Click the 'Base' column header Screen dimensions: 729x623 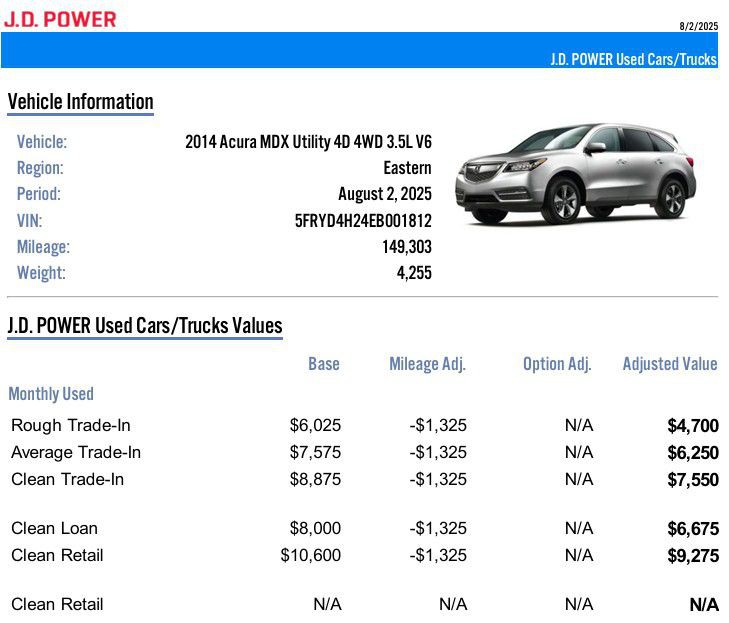(x=324, y=364)
